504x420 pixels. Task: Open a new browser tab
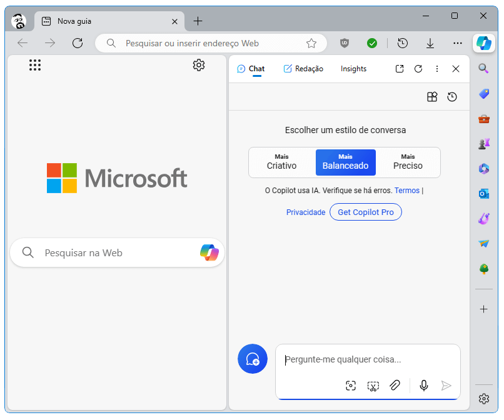[x=198, y=21]
